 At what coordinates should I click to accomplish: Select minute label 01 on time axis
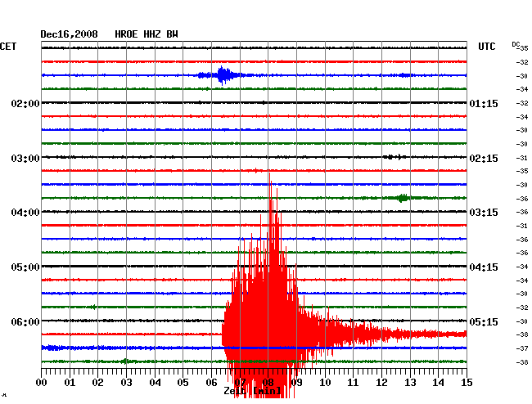(70, 382)
